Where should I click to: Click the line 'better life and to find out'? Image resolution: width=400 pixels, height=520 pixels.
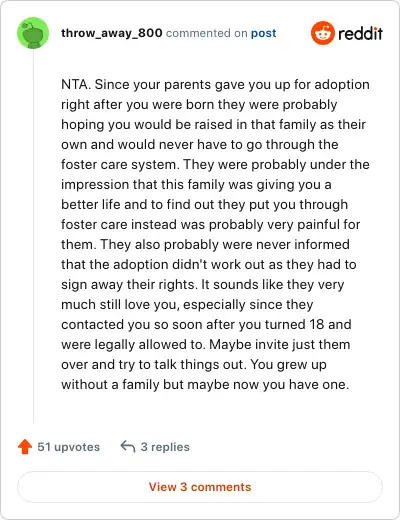coord(204,204)
